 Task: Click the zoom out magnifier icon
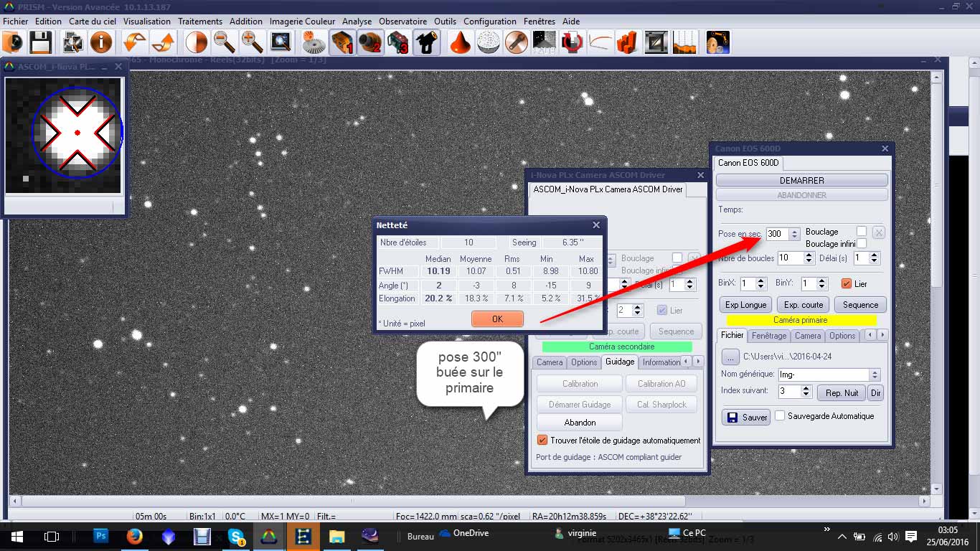coord(225,43)
